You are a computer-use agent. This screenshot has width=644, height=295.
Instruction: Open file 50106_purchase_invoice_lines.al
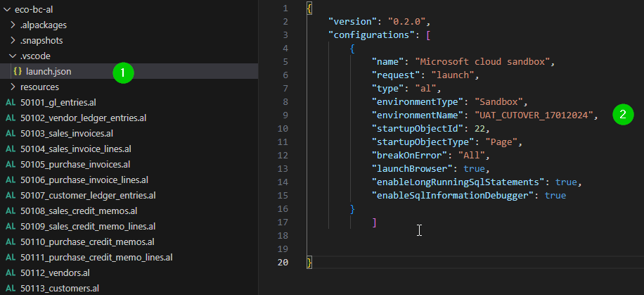[x=84, y=180]
